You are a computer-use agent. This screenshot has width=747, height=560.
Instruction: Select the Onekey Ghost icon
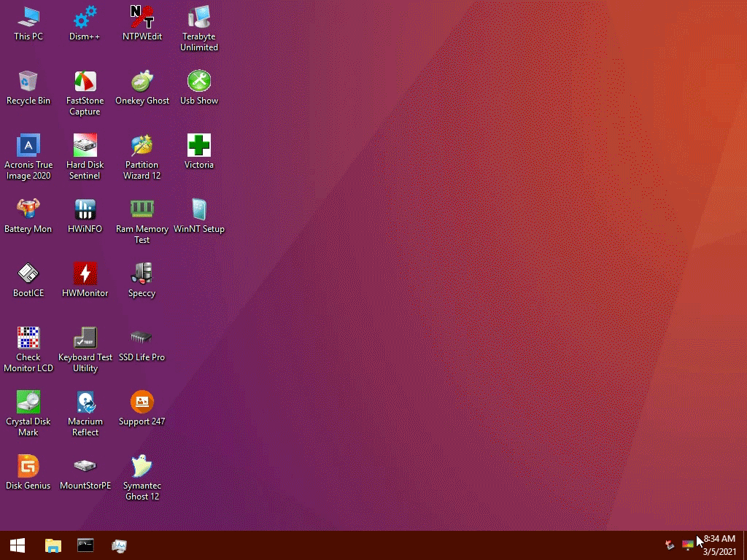[x=142, y=87]
